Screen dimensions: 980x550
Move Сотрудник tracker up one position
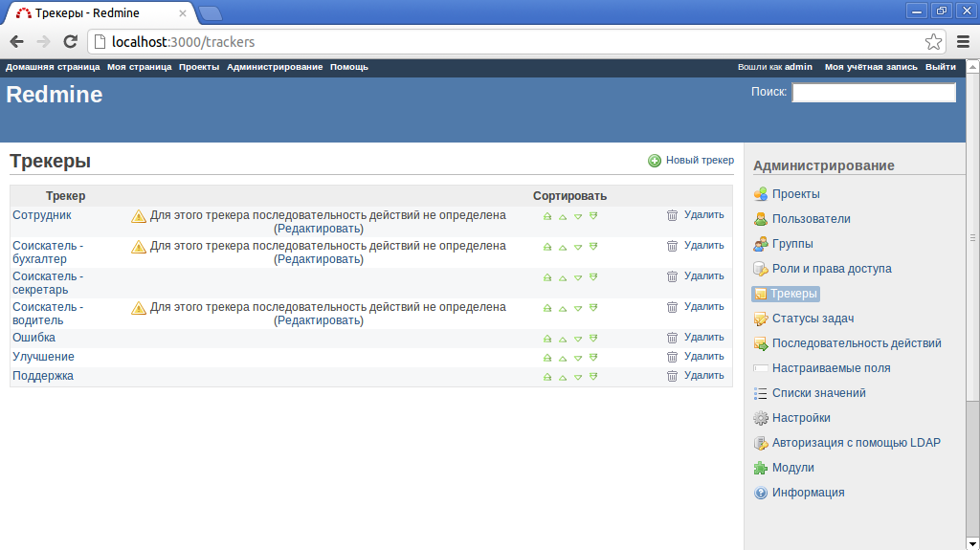(x=563, y=216)
